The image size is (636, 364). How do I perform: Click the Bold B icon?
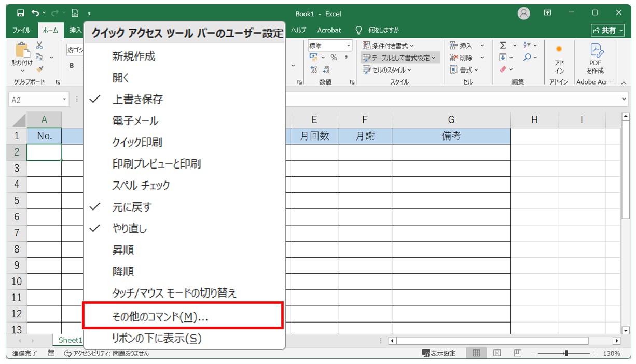[x=72, y=66]
